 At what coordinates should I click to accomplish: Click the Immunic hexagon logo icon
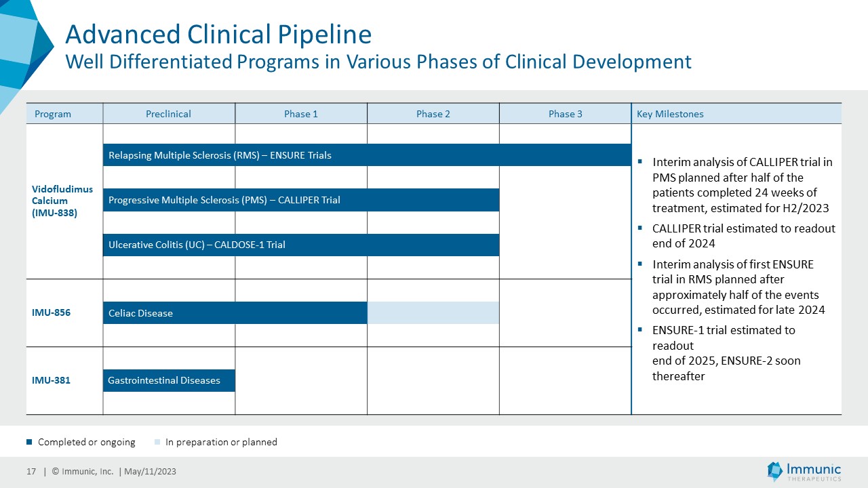point(775,471)
